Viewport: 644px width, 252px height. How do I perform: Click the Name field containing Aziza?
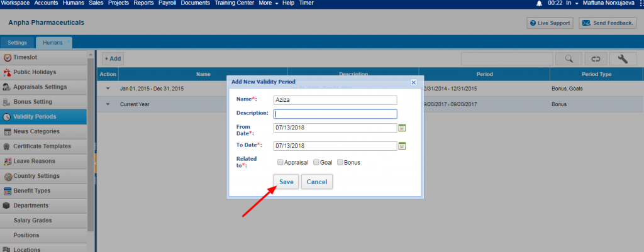coord(335,100)
